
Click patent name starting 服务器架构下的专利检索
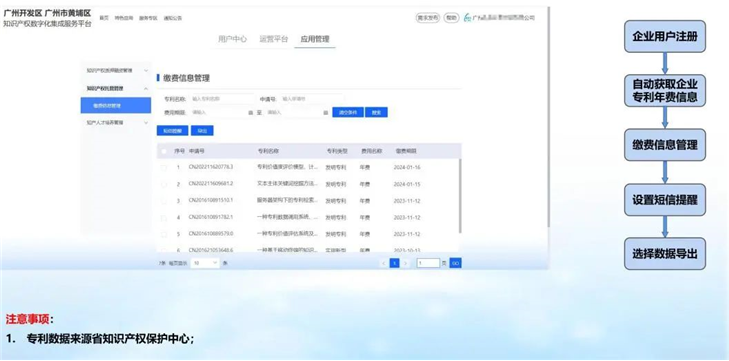[288, 201]
